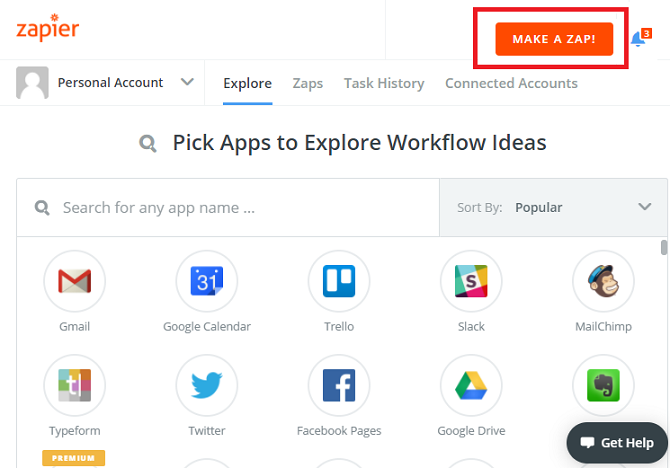
Task: Select the Facebook Pages icon
Action: tap(339, 385)
